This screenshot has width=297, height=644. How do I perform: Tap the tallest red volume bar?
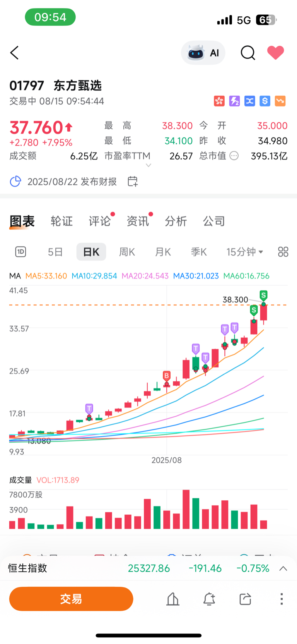point(186,509)
